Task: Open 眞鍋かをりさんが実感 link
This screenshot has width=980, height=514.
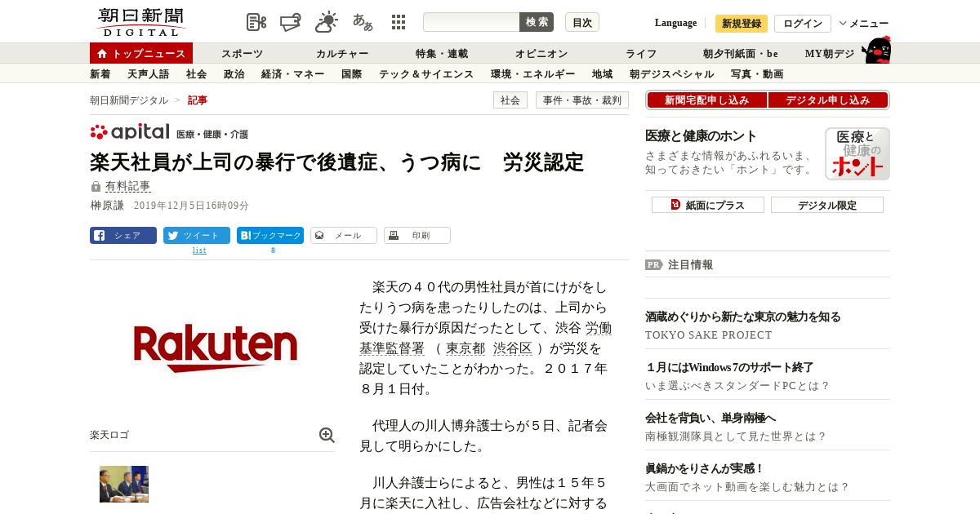Action: (705, 468)
